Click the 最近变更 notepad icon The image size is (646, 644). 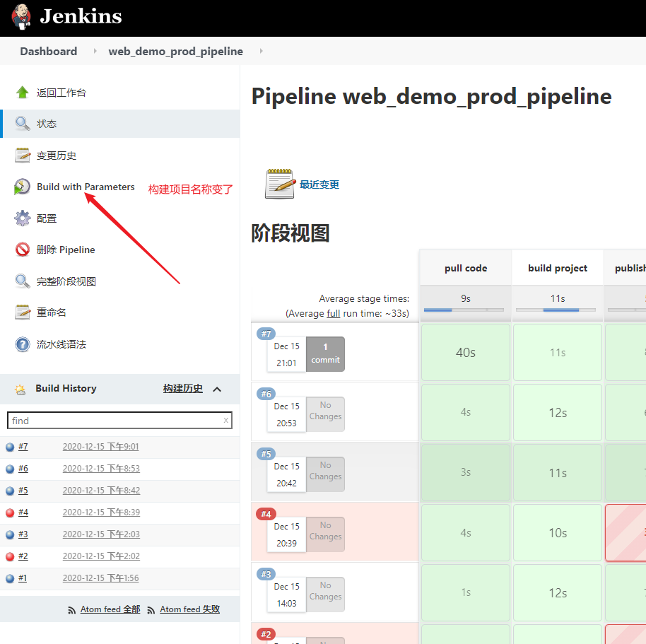[280, 182]
